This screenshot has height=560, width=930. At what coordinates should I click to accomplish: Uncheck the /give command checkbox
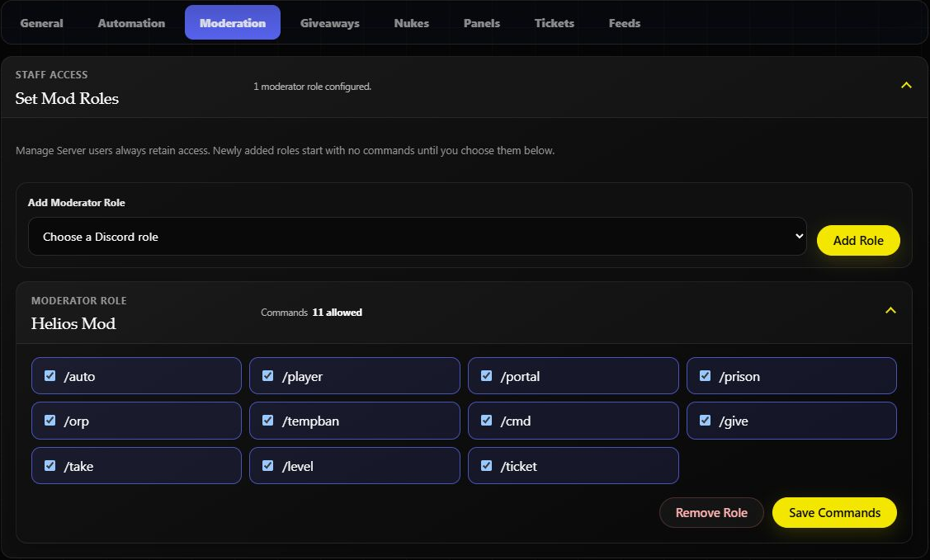(706, 420)
